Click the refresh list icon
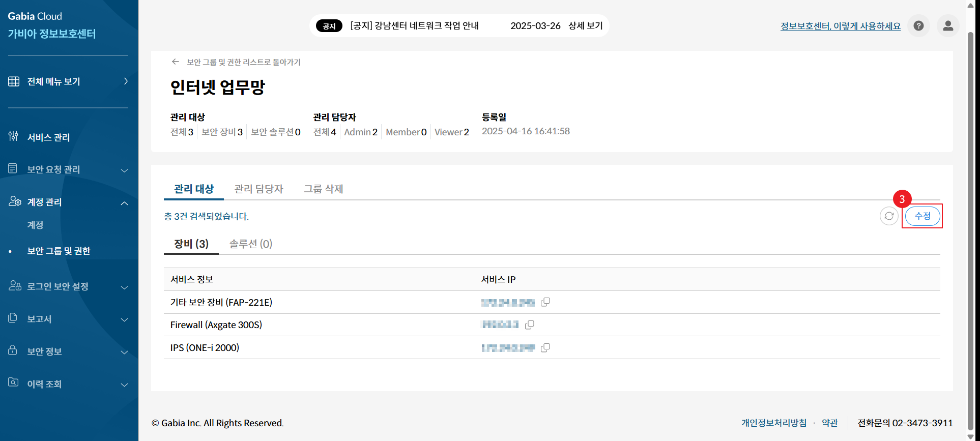Screen dimensions: 980x441 click(x=889, y=216)
